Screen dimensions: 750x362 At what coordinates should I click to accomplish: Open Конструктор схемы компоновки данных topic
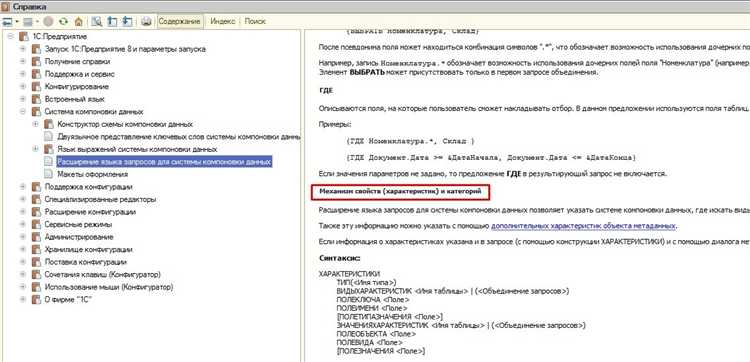[125, 124]
